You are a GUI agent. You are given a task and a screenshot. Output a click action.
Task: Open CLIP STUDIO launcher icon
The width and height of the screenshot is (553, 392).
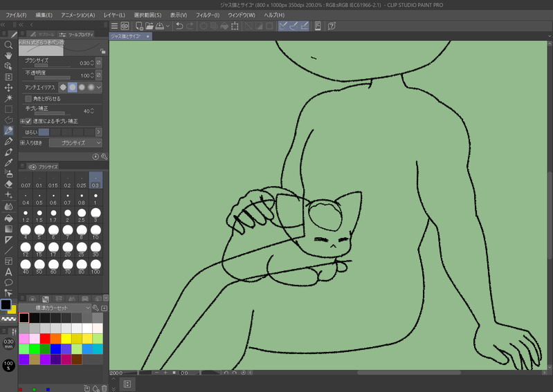tap(125, 26)
